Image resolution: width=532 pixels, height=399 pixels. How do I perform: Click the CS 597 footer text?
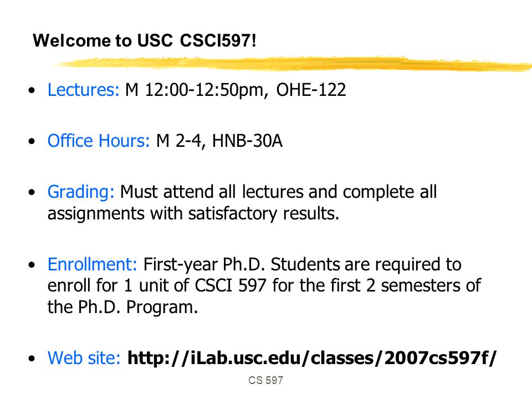(265, 380)
